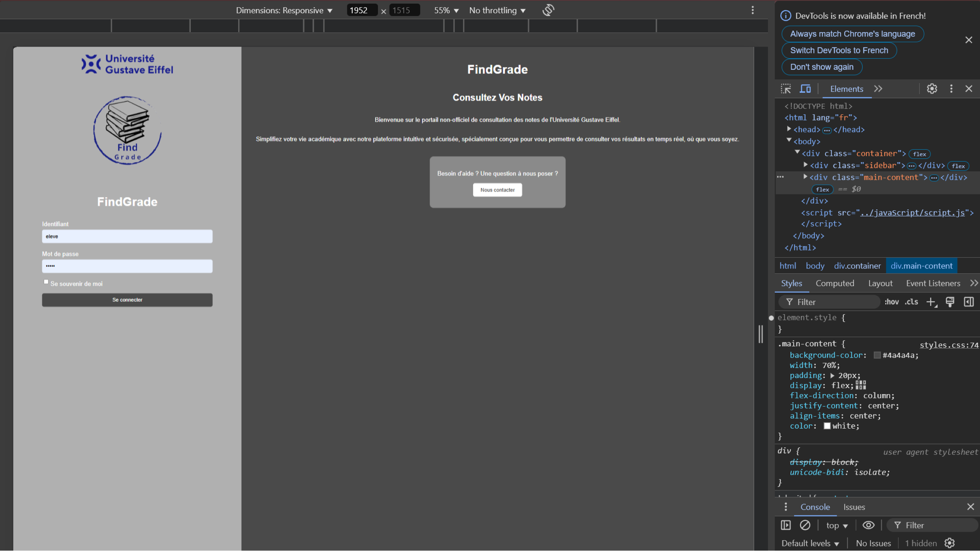Screen dimensions: 980x551
Task: Toggle the :hov element state button
Action: (891, 302)
